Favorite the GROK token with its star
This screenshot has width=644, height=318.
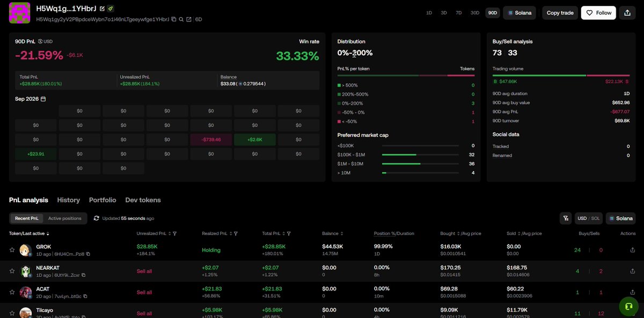tap(12, 250)
